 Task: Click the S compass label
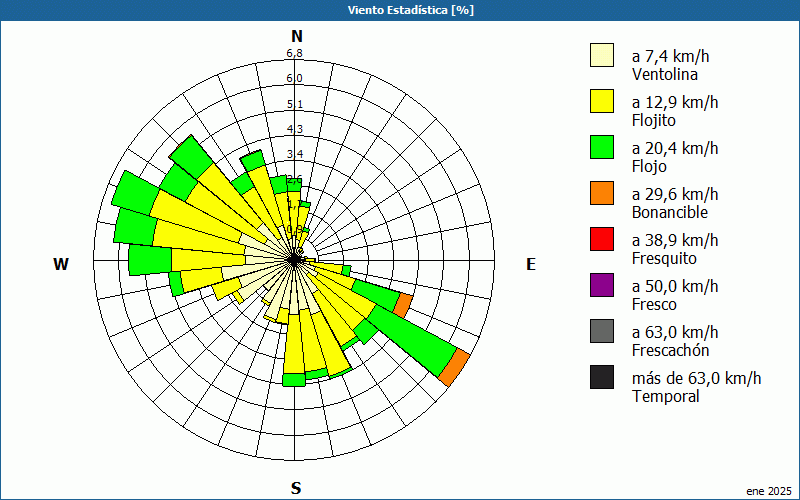pyautogui.click(x=296, y=488)
